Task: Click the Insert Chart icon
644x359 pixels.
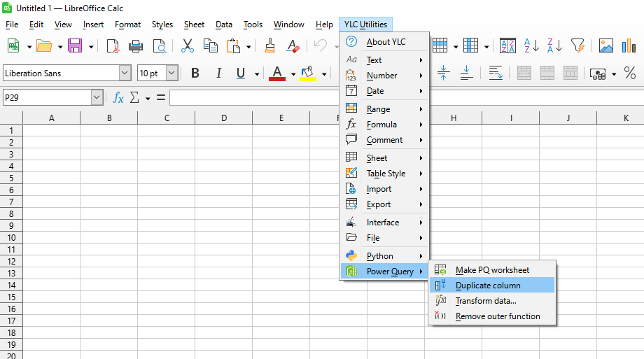Action: click(x=629, y=45)
